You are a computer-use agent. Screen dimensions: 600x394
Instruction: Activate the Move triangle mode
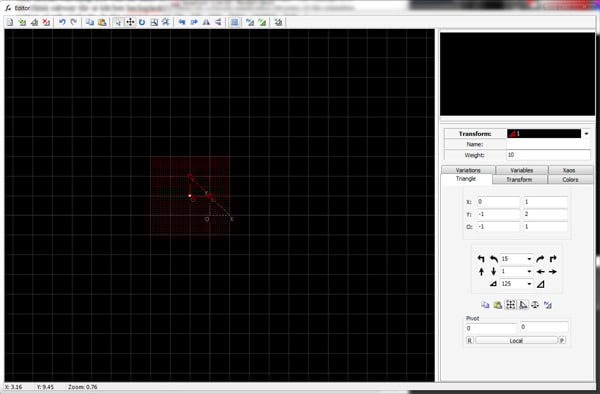pos(130,22)
